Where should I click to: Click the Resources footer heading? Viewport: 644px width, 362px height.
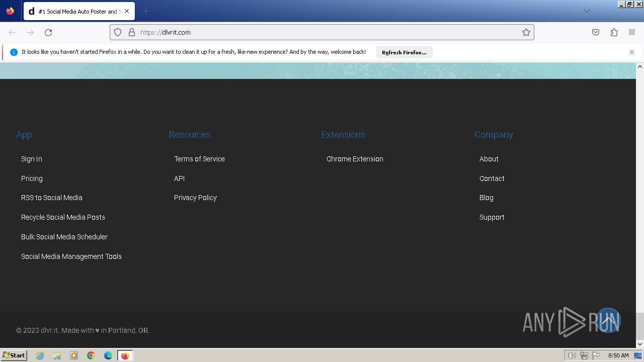pyautogui.click(x=190, y=135)
